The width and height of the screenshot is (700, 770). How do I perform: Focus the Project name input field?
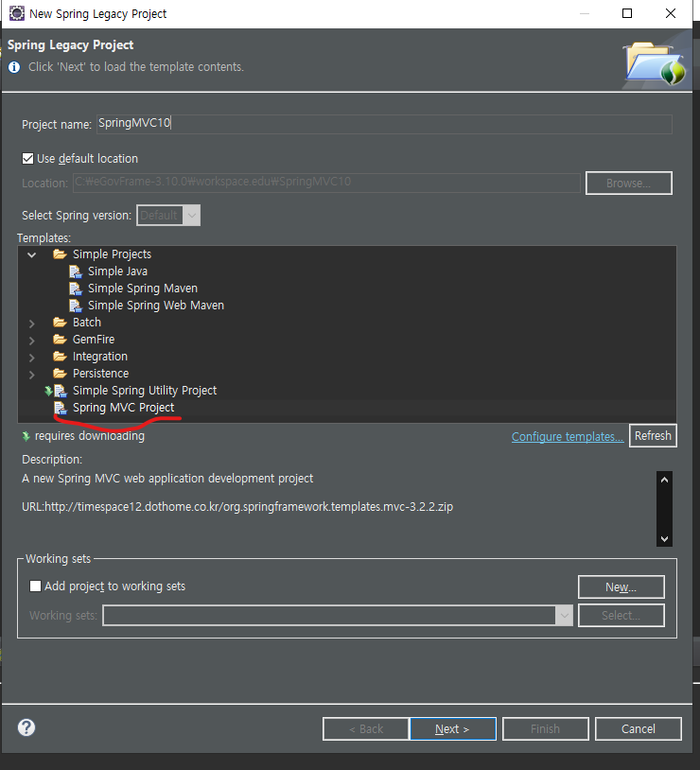click(384, 124)
